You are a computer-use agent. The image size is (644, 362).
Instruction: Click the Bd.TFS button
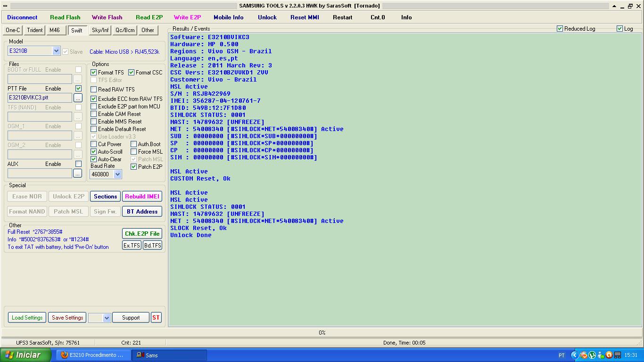coord(152,246)
